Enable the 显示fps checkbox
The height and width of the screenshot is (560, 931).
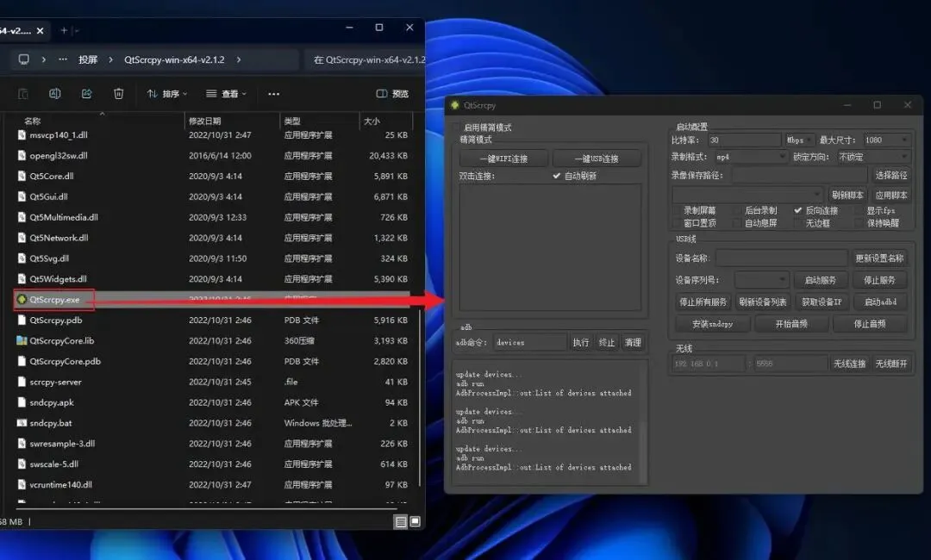(859, 210)
